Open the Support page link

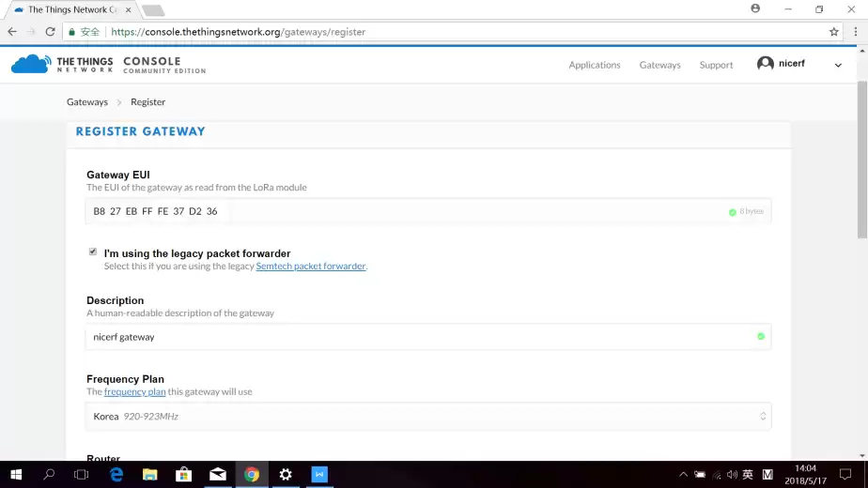coord(716,65)
